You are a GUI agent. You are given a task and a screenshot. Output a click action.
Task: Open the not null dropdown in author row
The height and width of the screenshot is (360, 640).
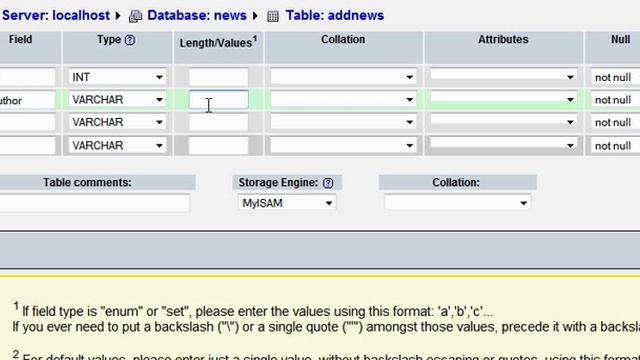click(616, 100)
